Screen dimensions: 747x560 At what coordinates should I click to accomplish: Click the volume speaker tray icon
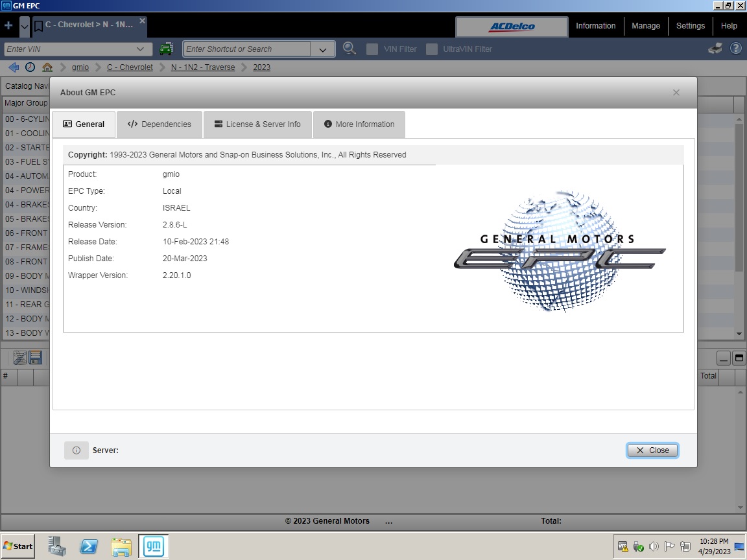654,546
